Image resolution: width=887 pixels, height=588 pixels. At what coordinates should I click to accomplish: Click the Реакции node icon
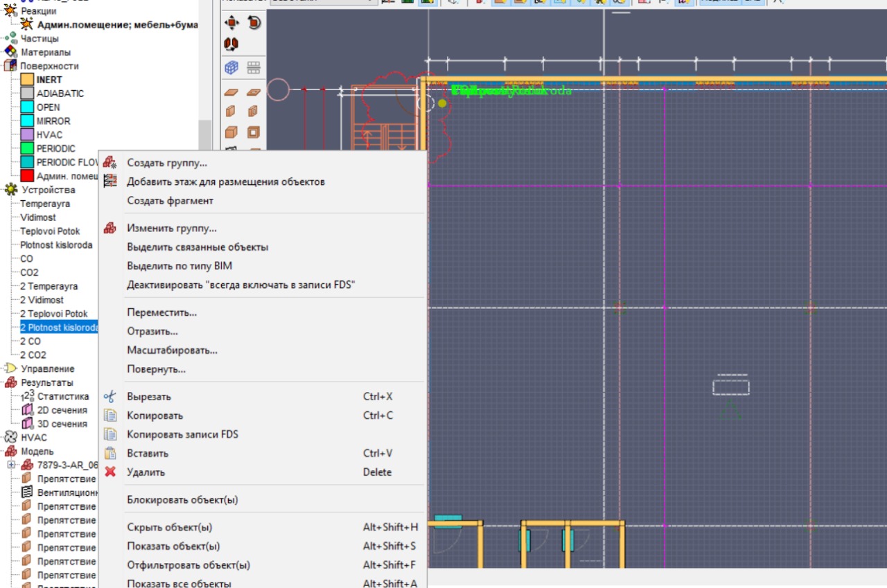(10, 11)
